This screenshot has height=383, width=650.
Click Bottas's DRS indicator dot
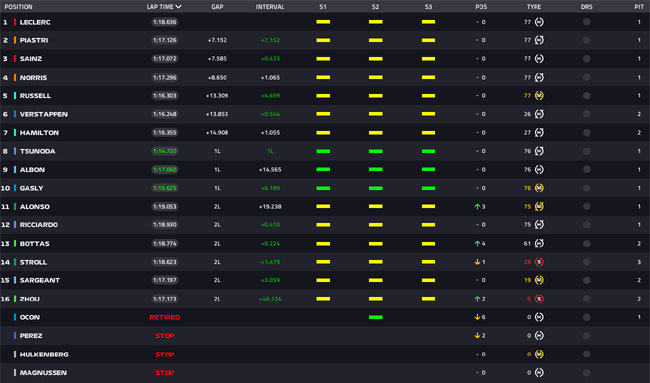click(587, 243)
